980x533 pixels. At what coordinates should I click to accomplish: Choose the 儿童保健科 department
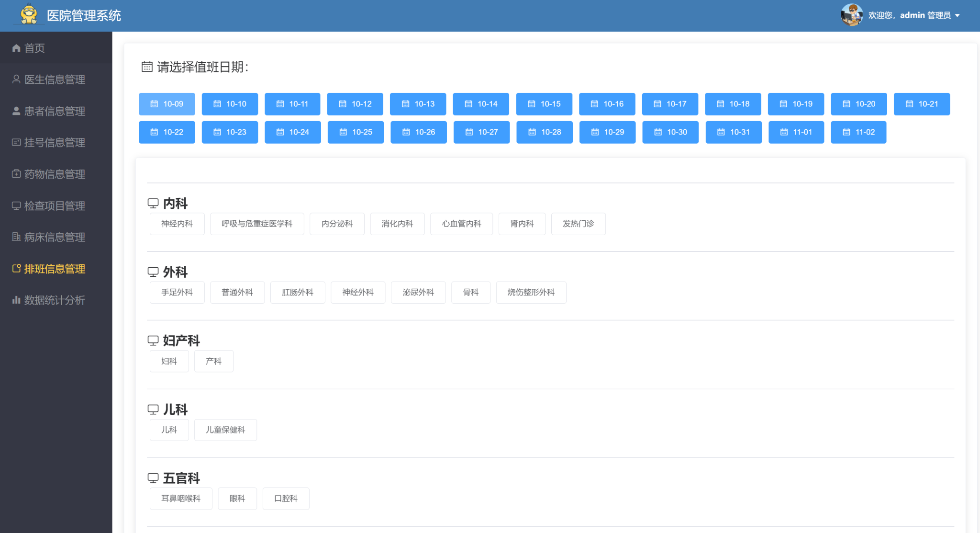click(x=225, y=430)
